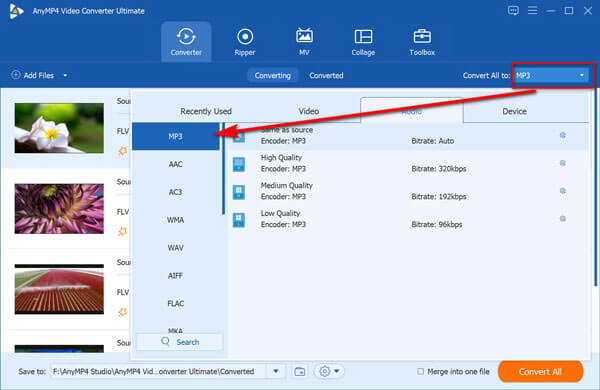Select the purple flower video thumbnail
Screen dimensions: 600x390
click(59, 209)
